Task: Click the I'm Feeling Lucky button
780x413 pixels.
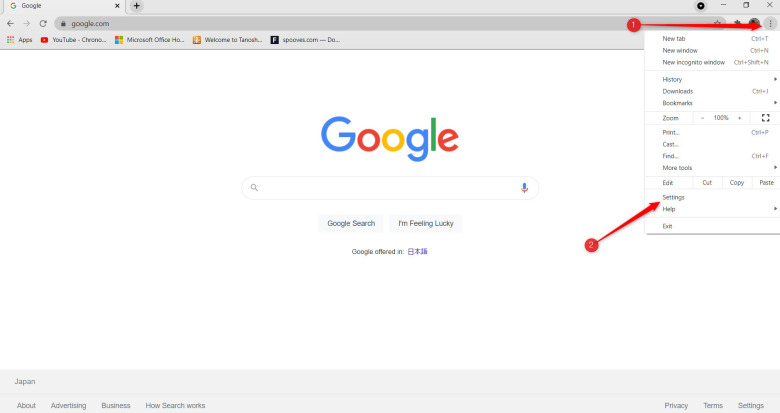Action: [x=426, y=223]
